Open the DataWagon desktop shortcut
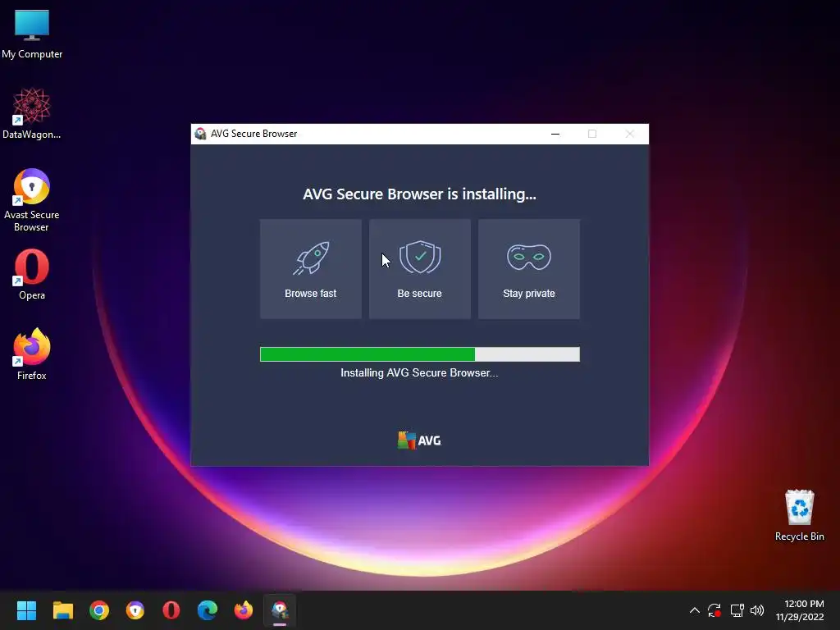Screen dimensions: 840x630 pyautogui.click(x=32, y=113)
